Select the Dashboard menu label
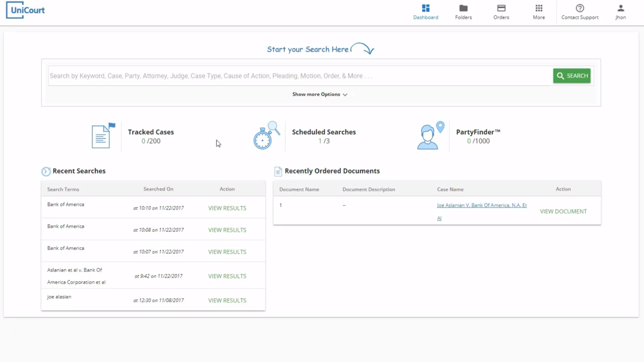This screenshot has height=362, width=644. pos(426,17)
